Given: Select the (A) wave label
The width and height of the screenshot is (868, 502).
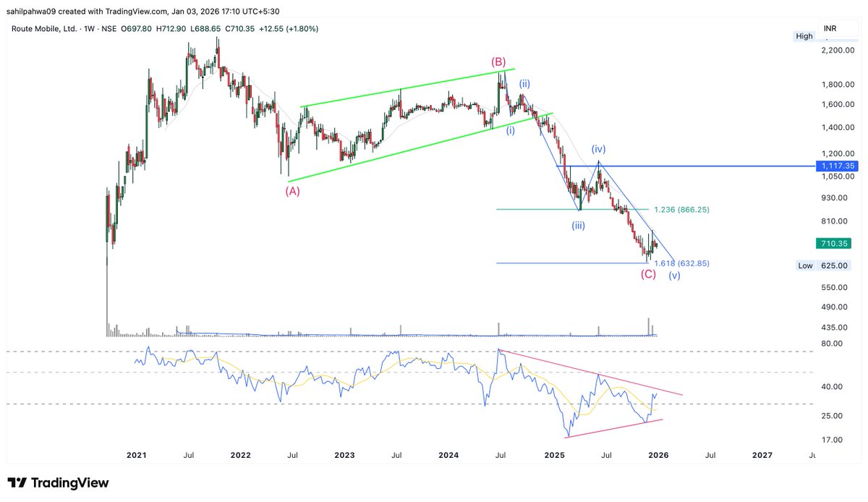Looking at the screenshot, I should (x=292, y=191).
